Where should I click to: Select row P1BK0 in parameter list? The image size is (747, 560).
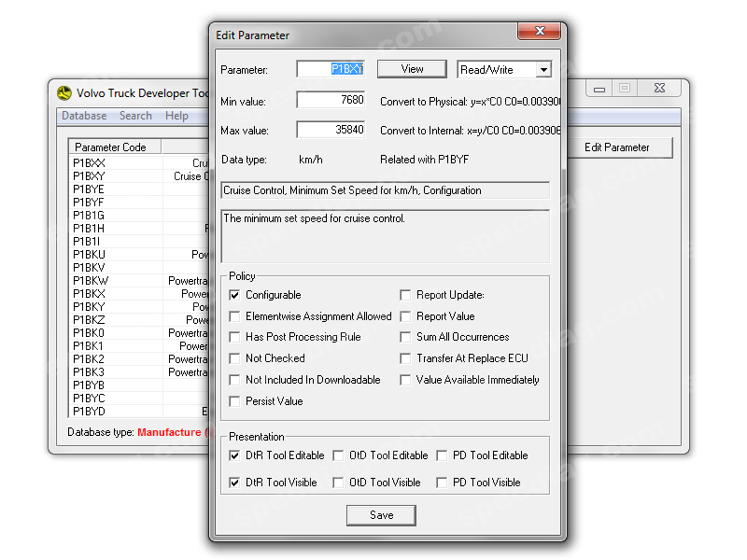coord(139,333)
